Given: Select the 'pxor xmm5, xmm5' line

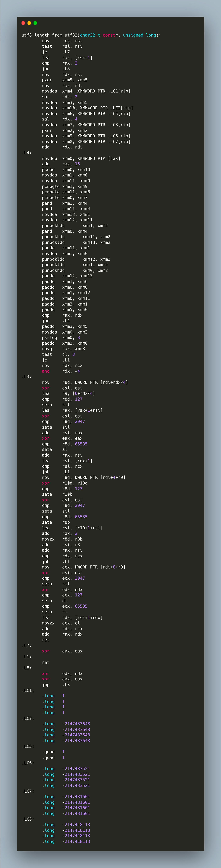Looking at the screenshot, I should pyautogui.click(x=65, y=80).
